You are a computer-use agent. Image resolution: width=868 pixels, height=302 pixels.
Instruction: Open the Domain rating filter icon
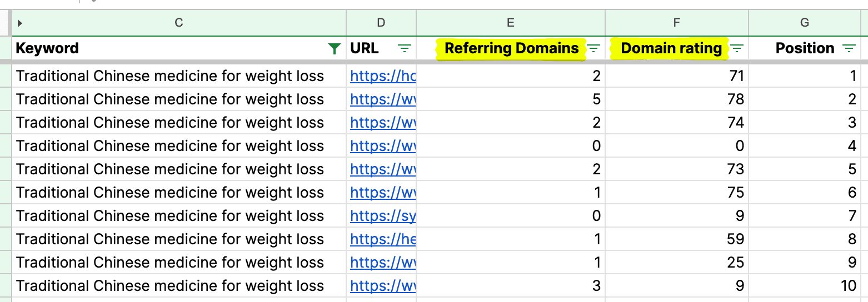point(737,49)
